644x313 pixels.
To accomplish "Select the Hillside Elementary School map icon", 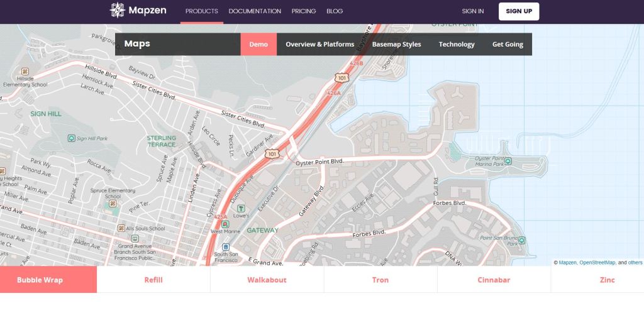I will click(25, 71).
